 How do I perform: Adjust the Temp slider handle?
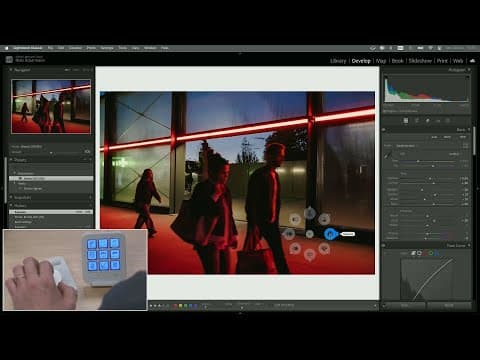click(418, 161)
